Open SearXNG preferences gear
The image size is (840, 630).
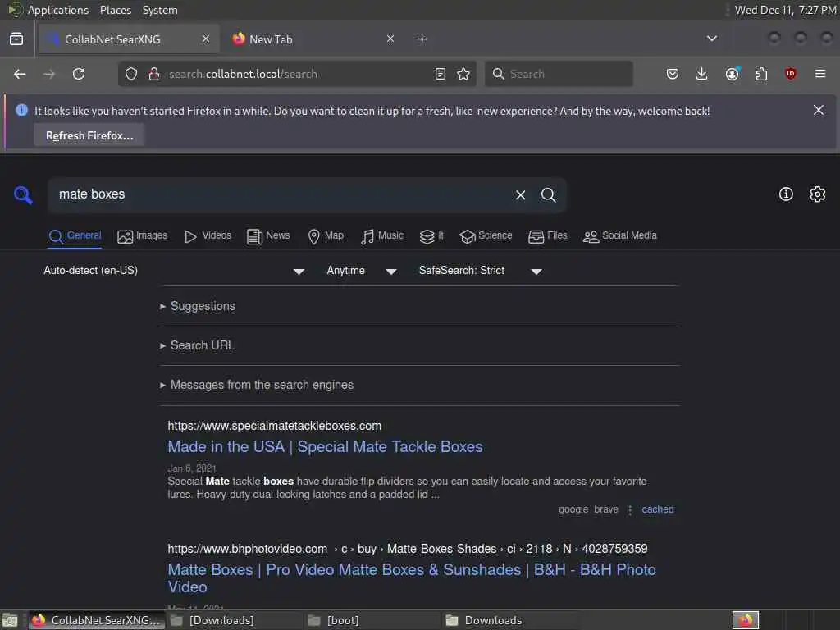[x=818, y=194]
